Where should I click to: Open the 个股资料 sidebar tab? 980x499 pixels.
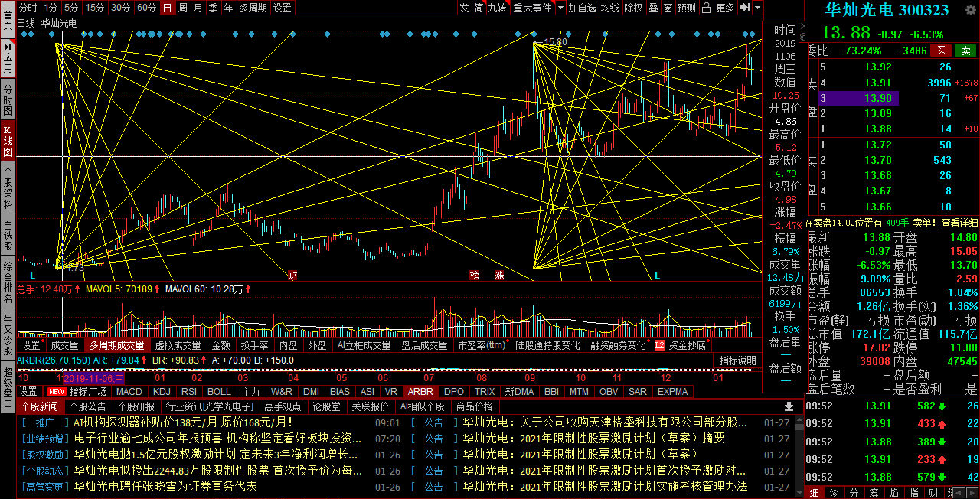click(x=8, y=188)
